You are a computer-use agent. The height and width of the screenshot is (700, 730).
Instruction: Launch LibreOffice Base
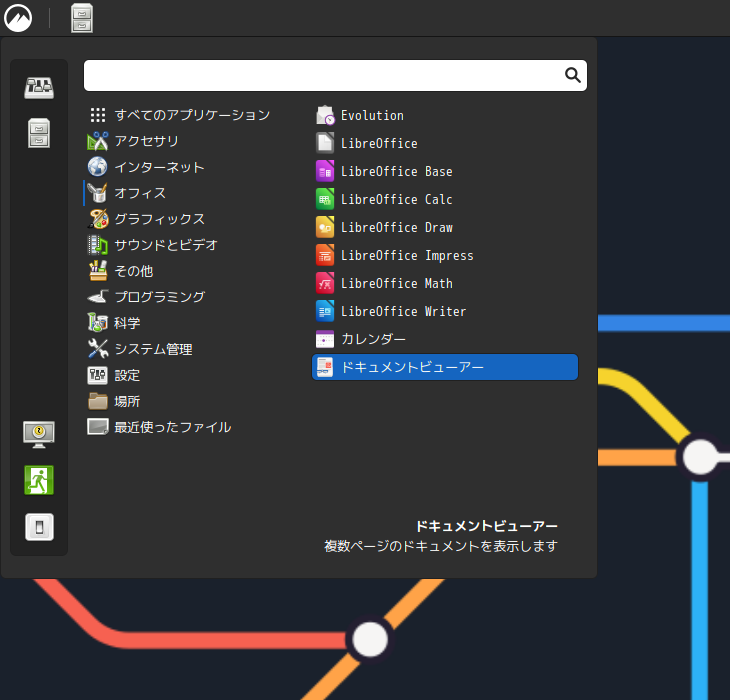(445, 171)
